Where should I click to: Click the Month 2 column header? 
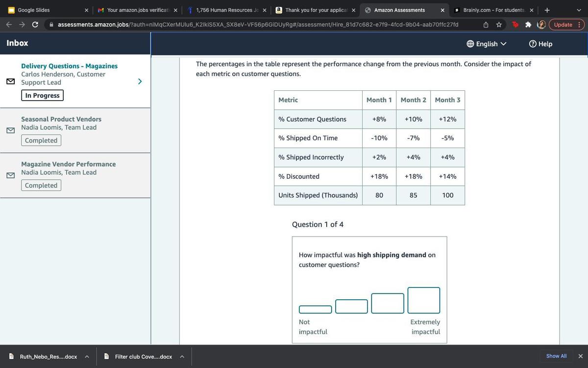414,100
